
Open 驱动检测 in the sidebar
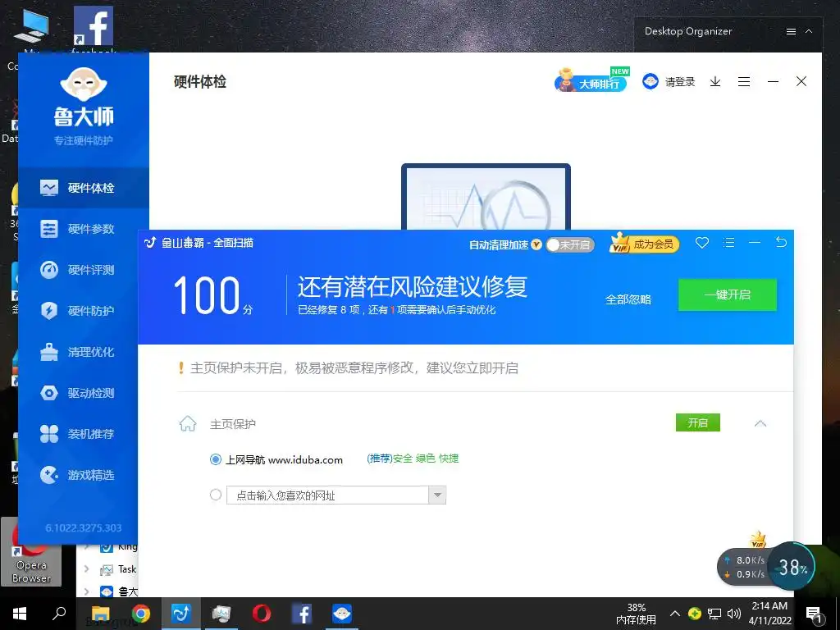pos(84,393)
